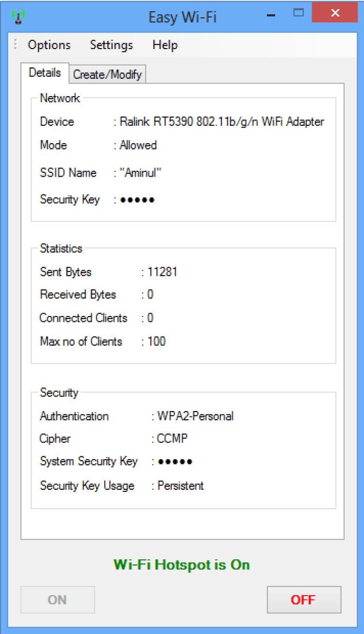
Task: Click the menu bar grip handle
Action: tap(16, 45)
